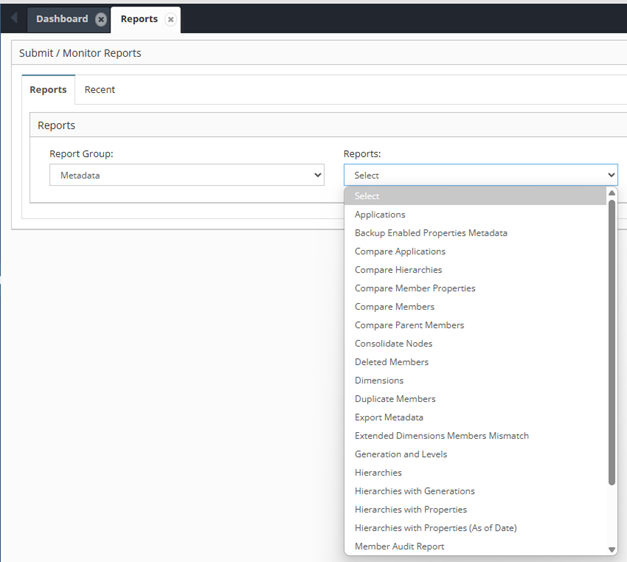The image size is (627, 562).
Task: Select Member Audit Report option
Action: [475, 546]
